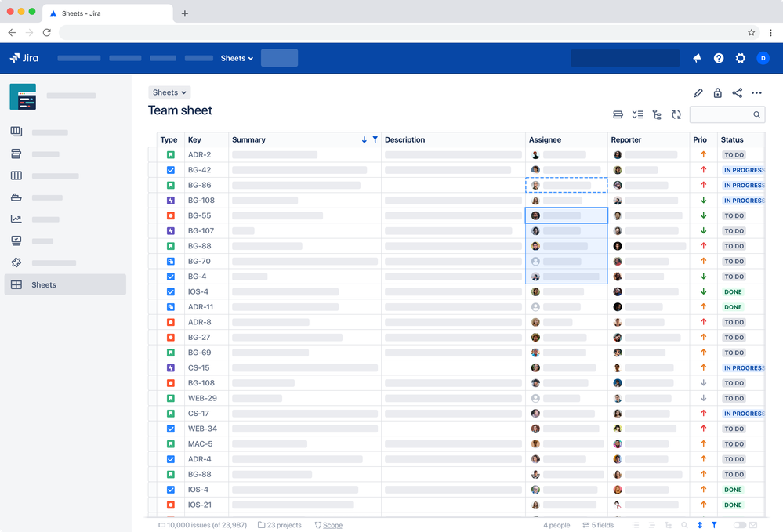Expand the Sheets breadcrumb dropdown above Team sheet
This screenshot has width=783, height=532.
coord(169,92)
